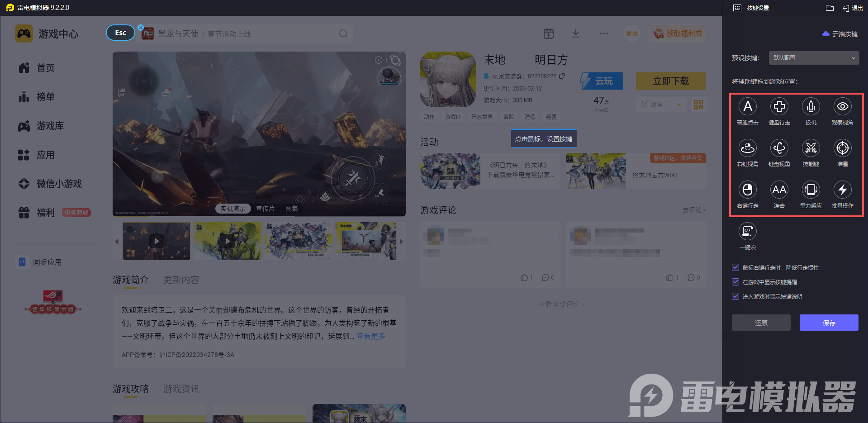Open 微信小游戏 in the sidebar
The image size is (868, 423).
point(50,184)
